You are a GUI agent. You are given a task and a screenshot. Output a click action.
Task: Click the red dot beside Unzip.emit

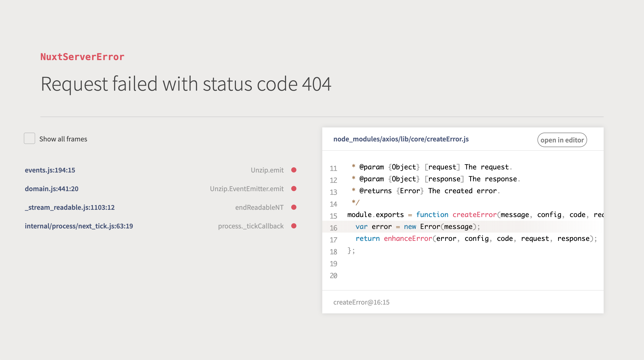click(x=294, y=170)
